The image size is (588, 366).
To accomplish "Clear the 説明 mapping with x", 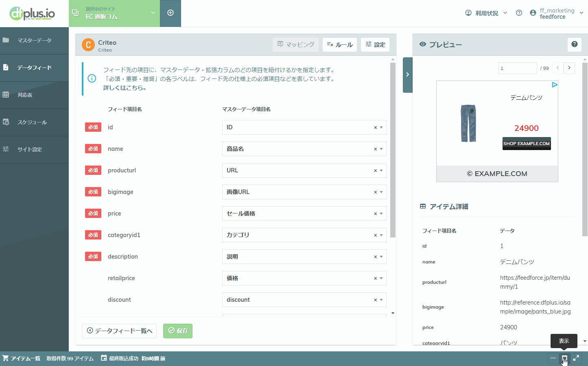I will pyautogui.click(x=375, y=257).
